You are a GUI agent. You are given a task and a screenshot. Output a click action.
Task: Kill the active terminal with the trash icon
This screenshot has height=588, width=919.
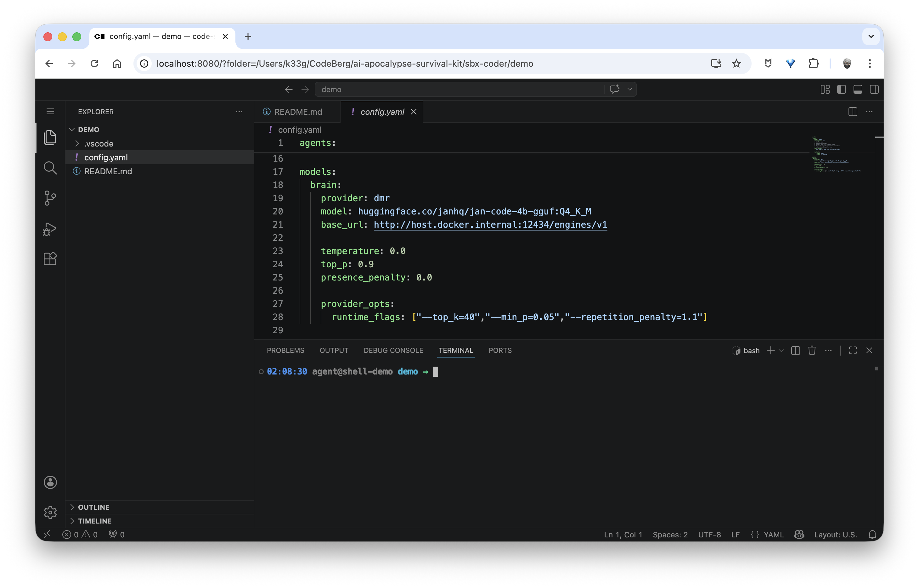point(812,350)
